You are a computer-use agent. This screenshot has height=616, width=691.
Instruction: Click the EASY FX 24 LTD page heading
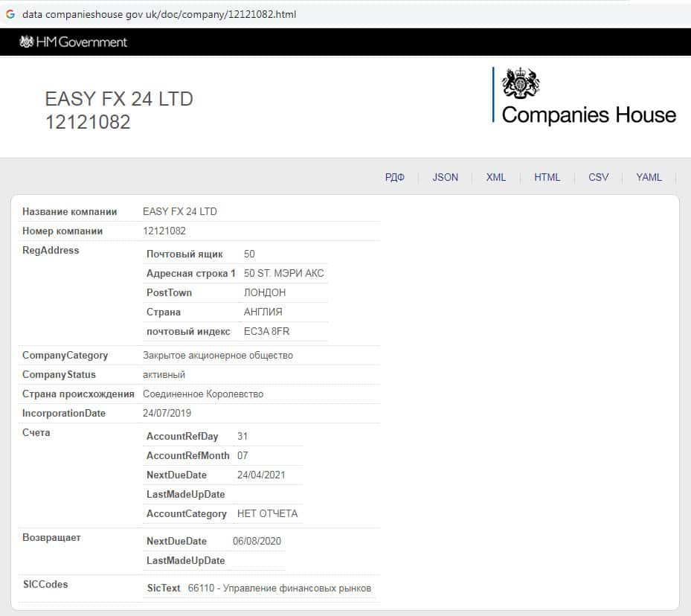point(119,99)
